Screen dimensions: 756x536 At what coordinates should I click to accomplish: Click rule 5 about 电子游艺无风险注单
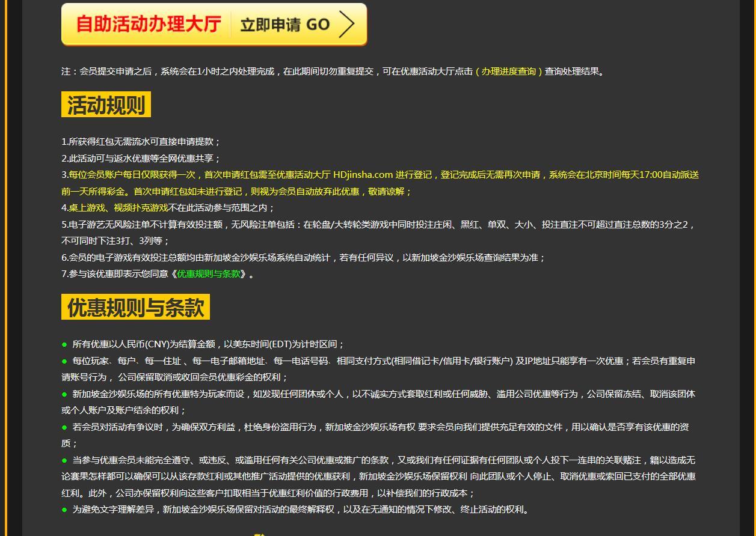coord(378,225)
